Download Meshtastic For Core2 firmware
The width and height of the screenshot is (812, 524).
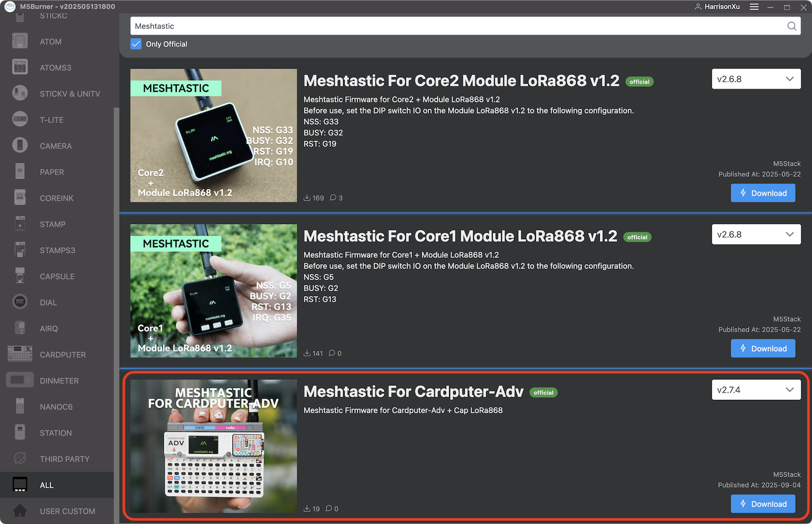pos(763,193)
